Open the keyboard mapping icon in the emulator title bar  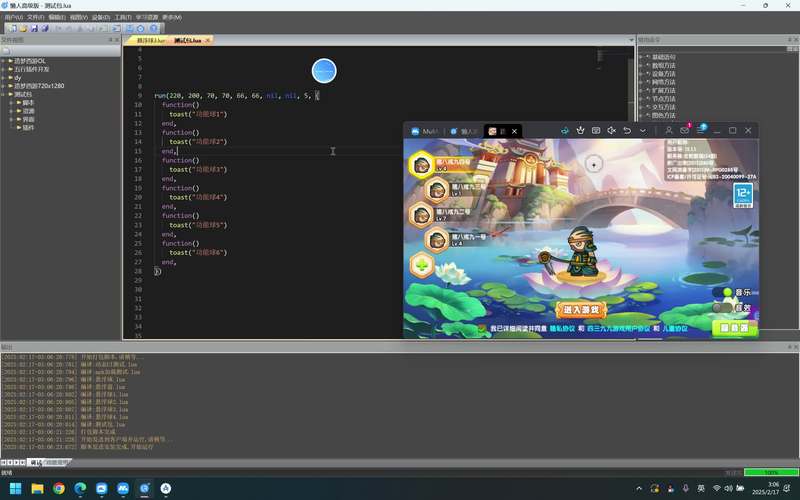(x=595, y=131)
